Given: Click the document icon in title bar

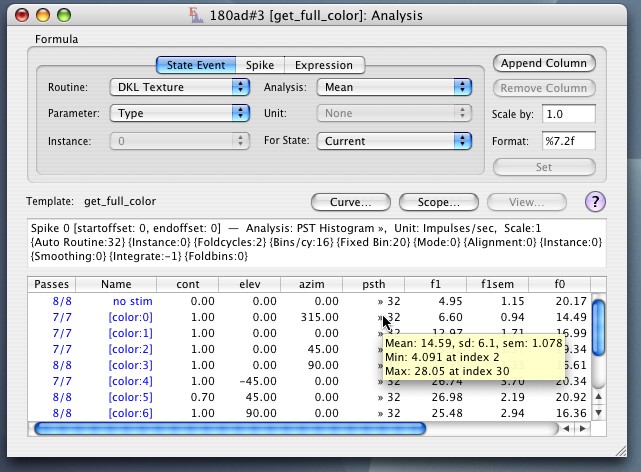Looking at the screenshot, I should [196, 15].
